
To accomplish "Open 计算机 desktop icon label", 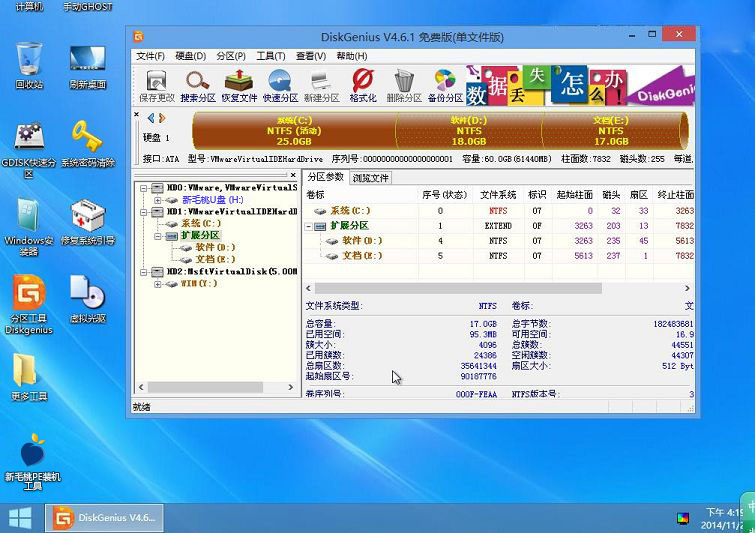I will (x=29, y=7).
